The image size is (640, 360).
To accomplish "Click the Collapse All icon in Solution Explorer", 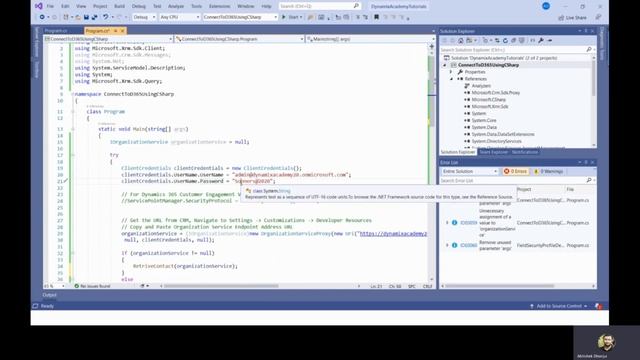I will (513, 40).
